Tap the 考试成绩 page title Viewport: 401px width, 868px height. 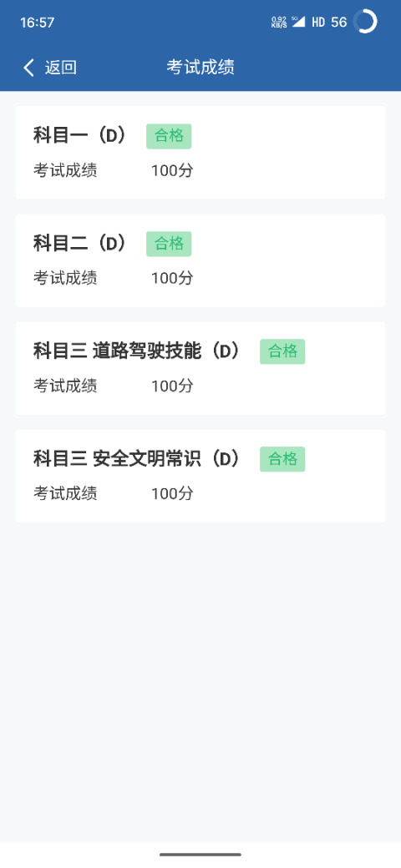(x=200, y=67)
